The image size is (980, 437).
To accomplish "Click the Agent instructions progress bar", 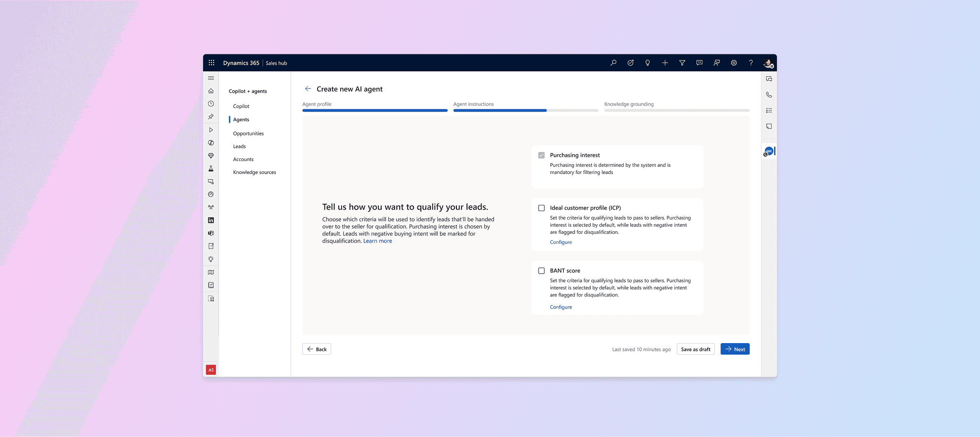I will [526, 110].
